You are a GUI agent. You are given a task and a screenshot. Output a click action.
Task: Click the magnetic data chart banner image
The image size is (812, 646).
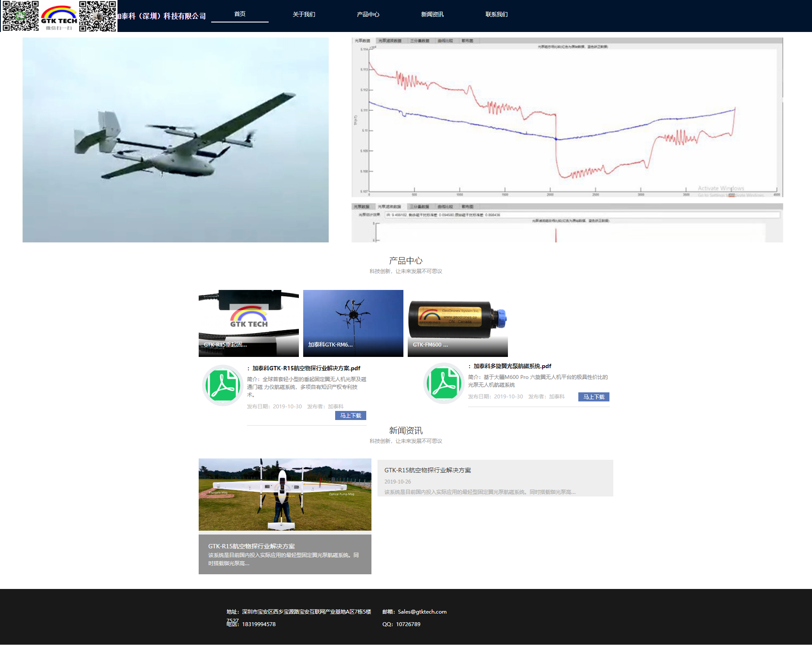point(567,140)
